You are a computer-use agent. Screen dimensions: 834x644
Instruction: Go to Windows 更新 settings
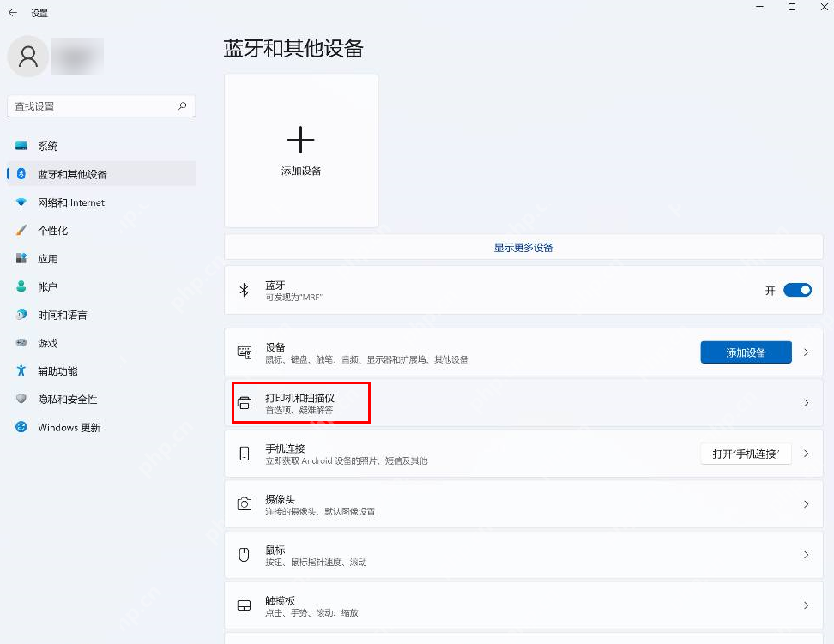pos(101,427)
